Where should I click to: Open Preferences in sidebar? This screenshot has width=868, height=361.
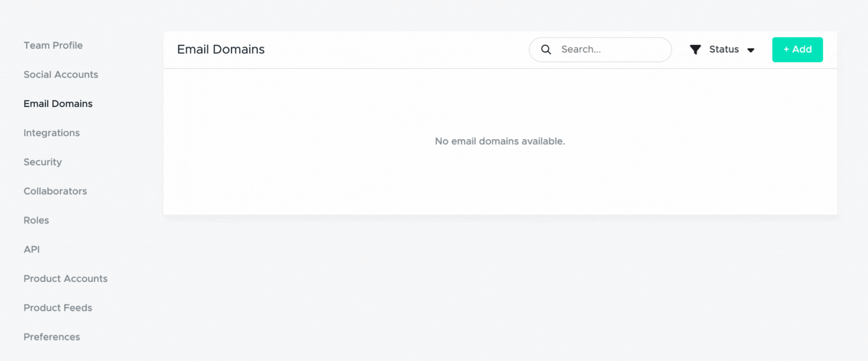[52, 337]
